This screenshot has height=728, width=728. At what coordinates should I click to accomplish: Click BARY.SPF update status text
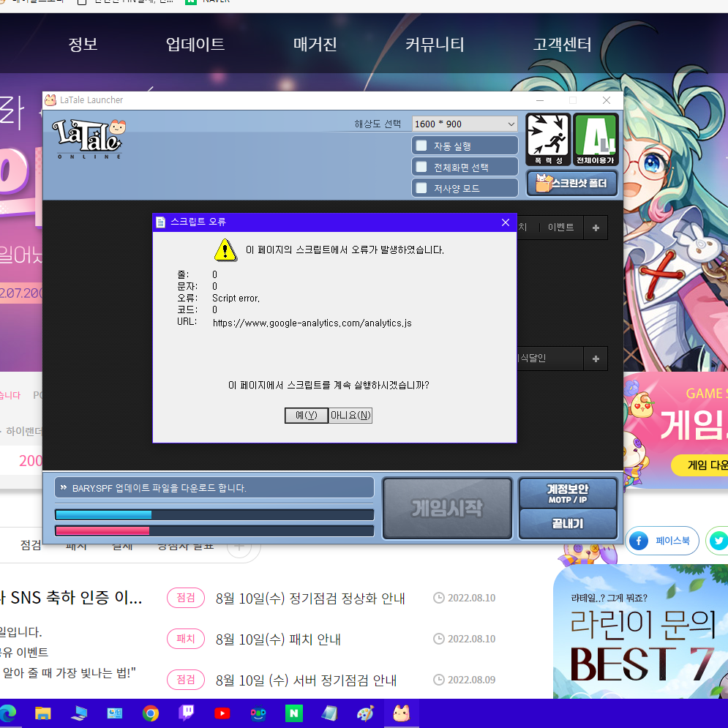[x=160, y=488]
